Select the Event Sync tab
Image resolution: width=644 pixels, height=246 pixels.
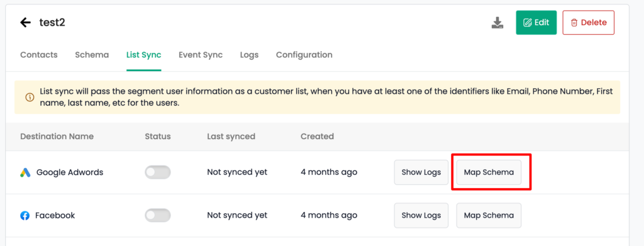201,55
